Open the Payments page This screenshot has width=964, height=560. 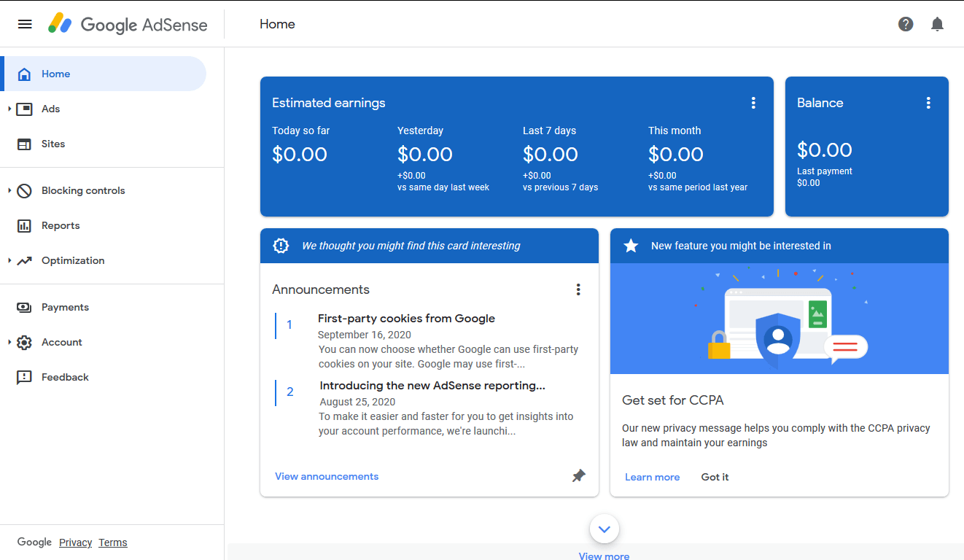coord(65,307)
